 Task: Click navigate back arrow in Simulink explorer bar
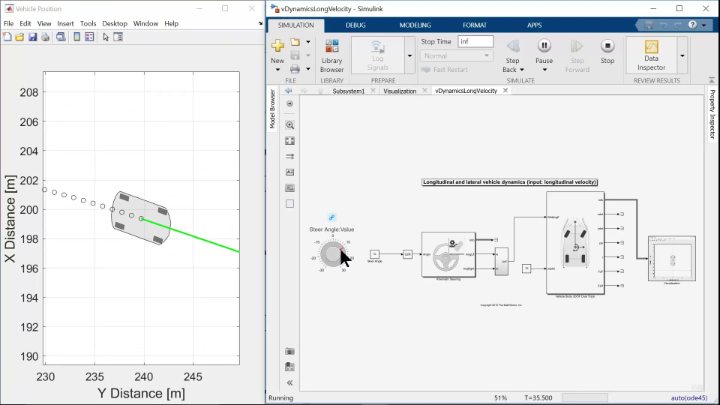[289, 91]
